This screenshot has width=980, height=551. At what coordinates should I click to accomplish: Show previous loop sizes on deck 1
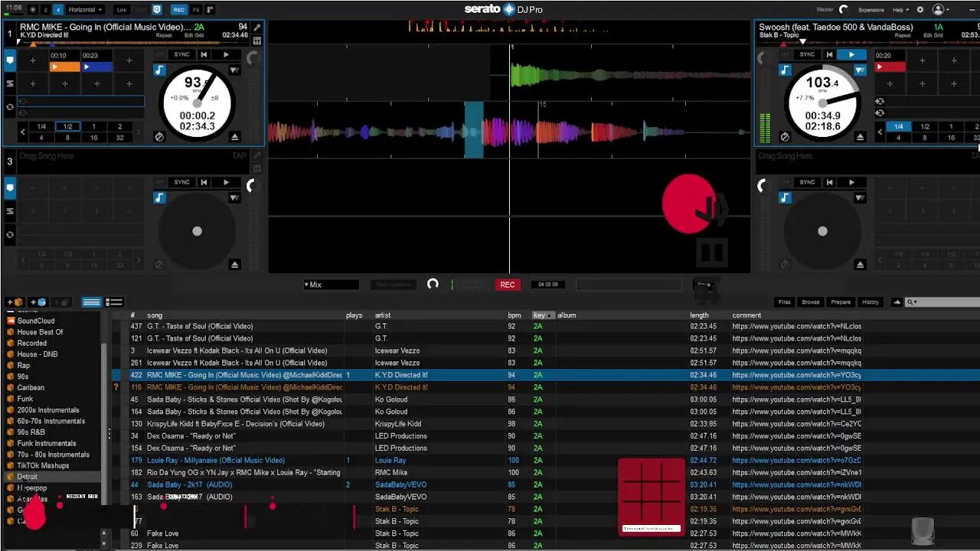(22, 132)
